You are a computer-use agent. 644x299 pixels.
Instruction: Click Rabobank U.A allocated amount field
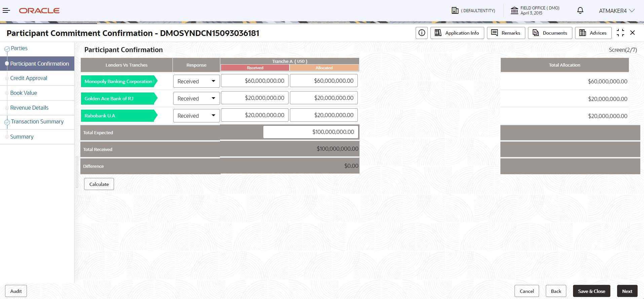(x=324, y=115)
